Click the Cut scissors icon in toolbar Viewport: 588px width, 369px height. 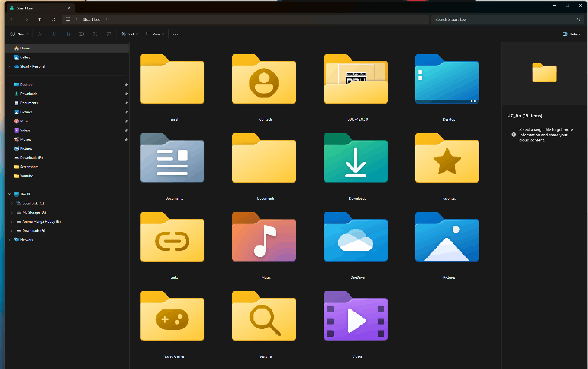point(40,34)
